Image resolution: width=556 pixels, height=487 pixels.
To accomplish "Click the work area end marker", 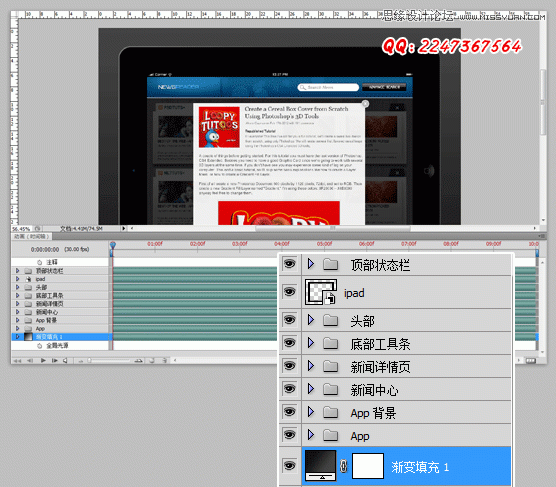I will tap(537, 252).
